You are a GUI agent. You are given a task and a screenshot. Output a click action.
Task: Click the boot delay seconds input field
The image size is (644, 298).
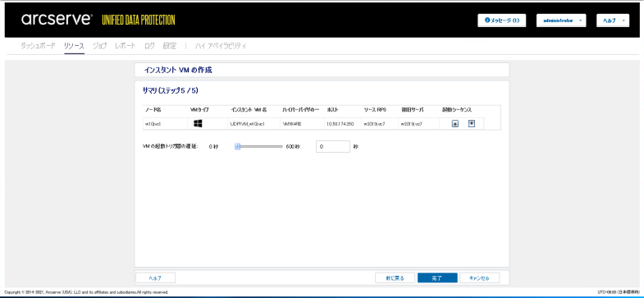pyautogui.click(x=333, y=146)
